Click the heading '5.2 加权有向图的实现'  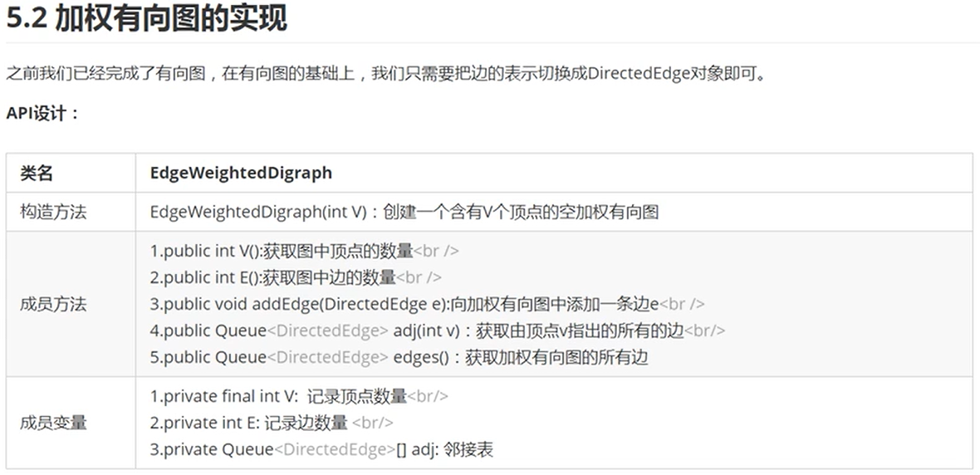147,17
